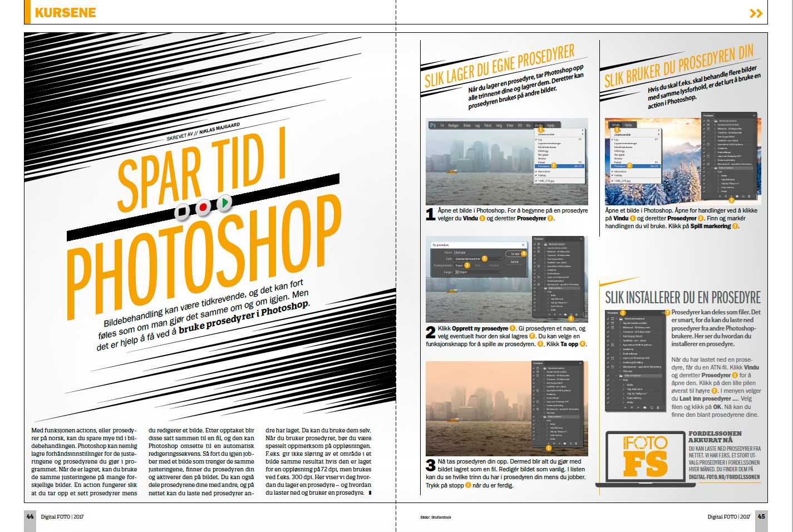Toggle the Skift checkbox in Ny prosedyre dialog
This screenshot has width=793, height=532.
pos(473,265)
